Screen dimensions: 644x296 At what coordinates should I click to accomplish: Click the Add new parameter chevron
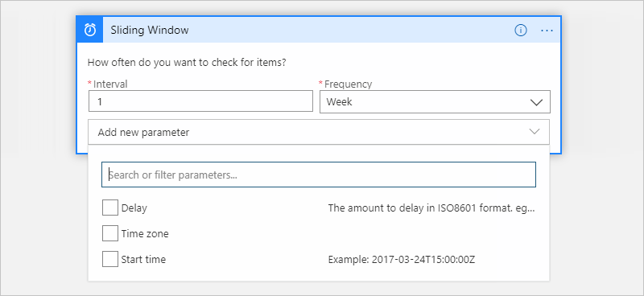(535, 132)
